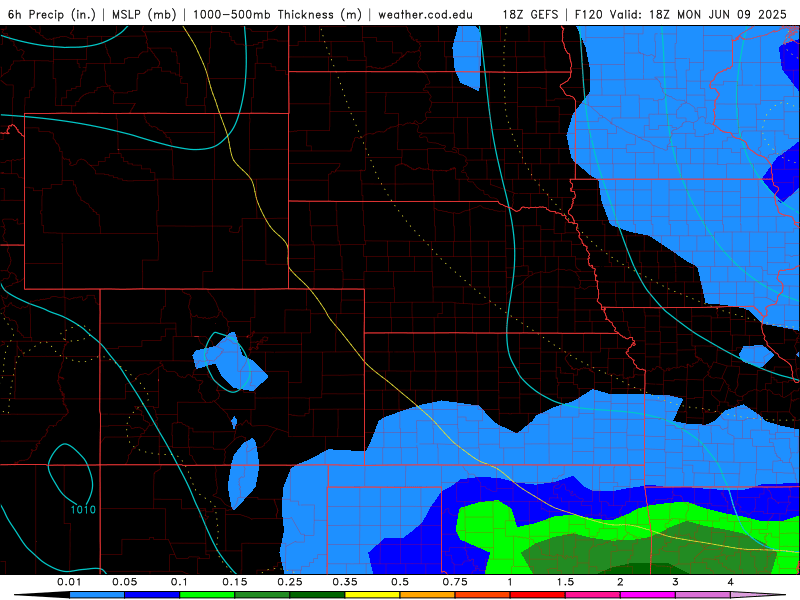Click the 0.15 legend value
The width and height of the screenshot is (800, 600).
point(235,582)
